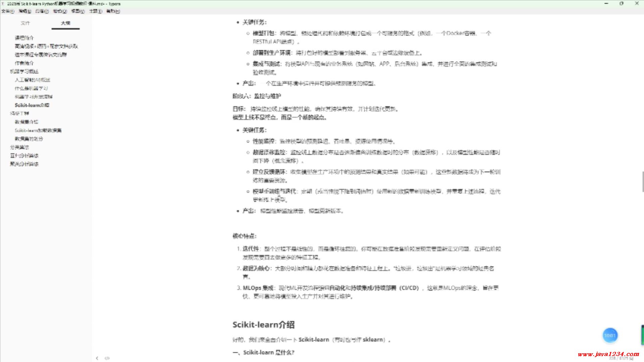Open 课程简介 in the outline
The image size is (644, 362).
pyautogui.click(x=24, y=38)
